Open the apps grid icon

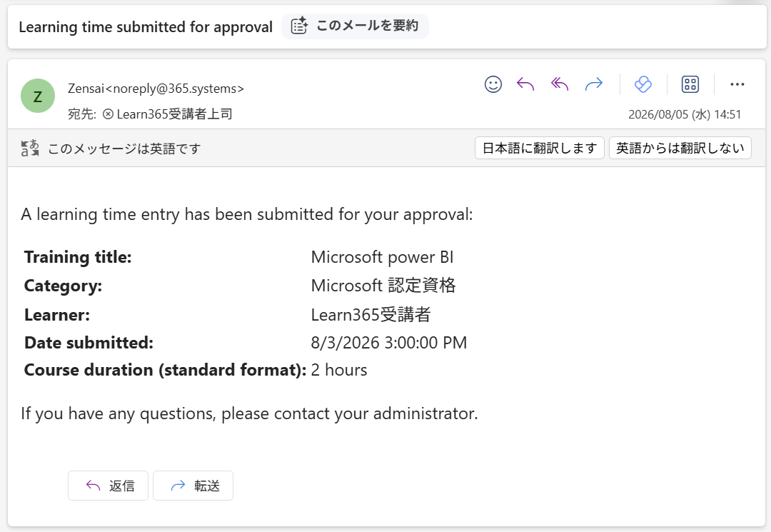pos(690,84)
